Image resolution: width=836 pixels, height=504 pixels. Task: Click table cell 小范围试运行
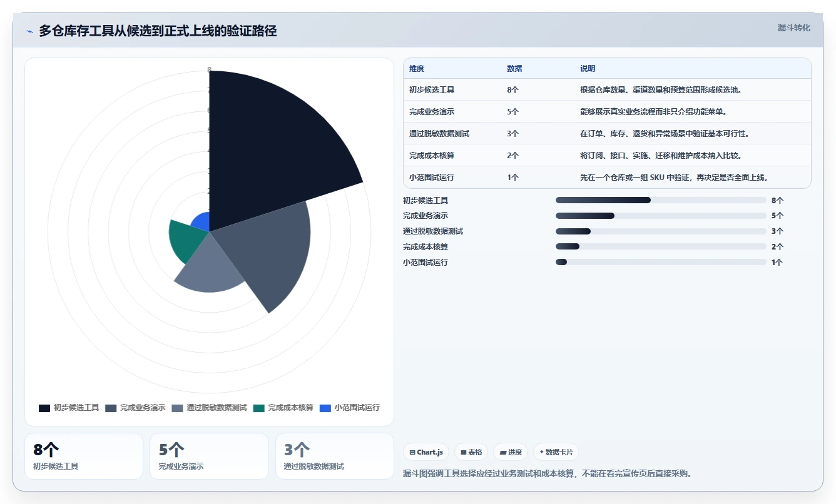click(x=432, y=178)
